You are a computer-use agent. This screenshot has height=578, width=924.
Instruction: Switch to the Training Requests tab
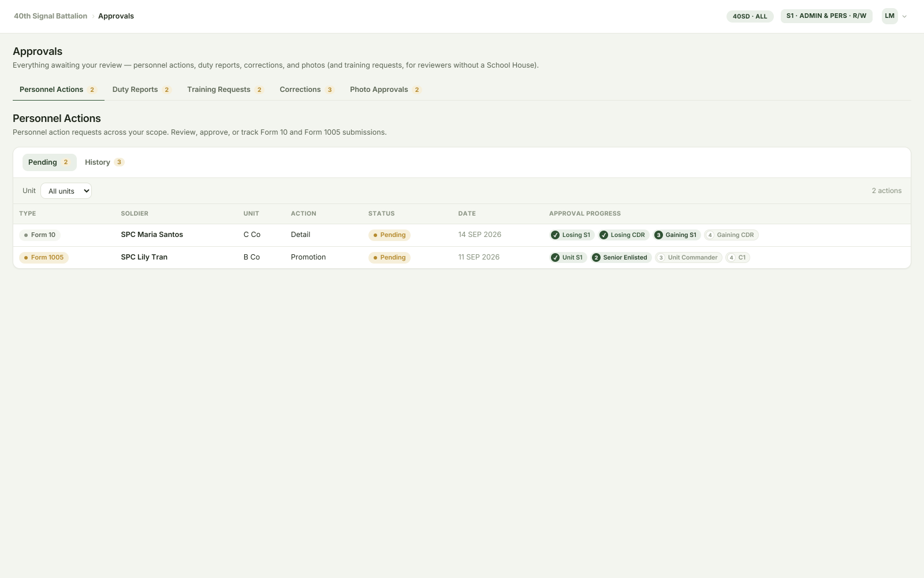225,90
